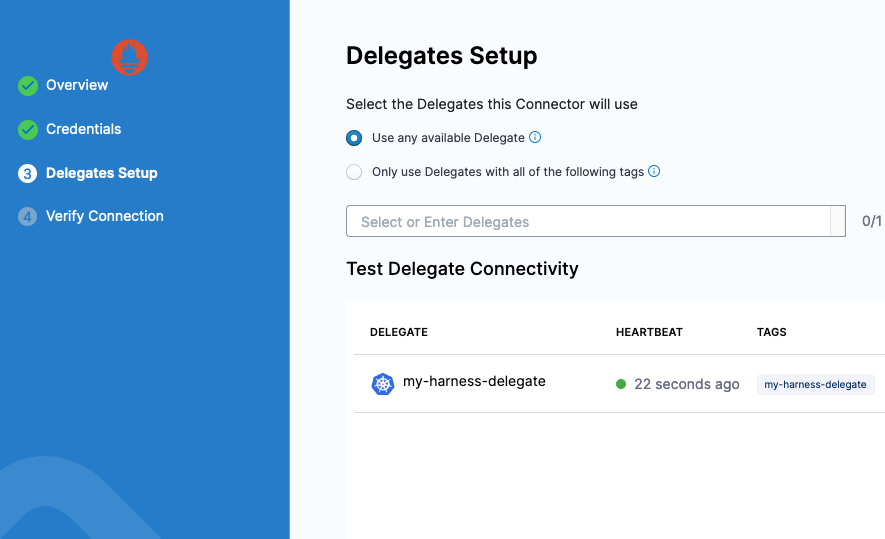Go to the Credentials step
Screen dimensions: 885x539
click(83, 130)
